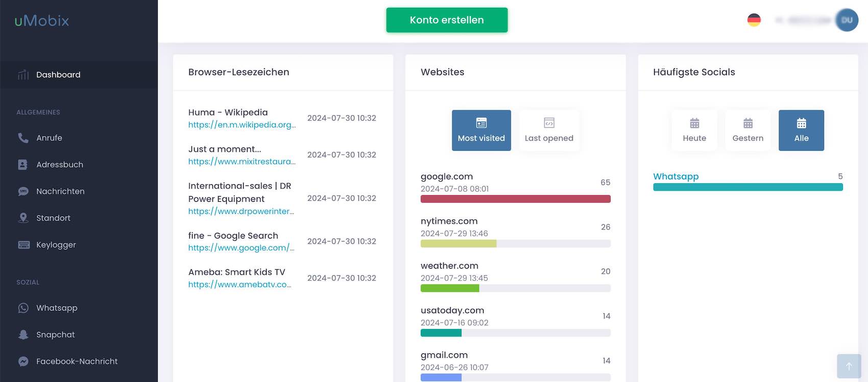Click the uMobix logo
This screenshot has height=382, width=868.
(x=42, y=20)
